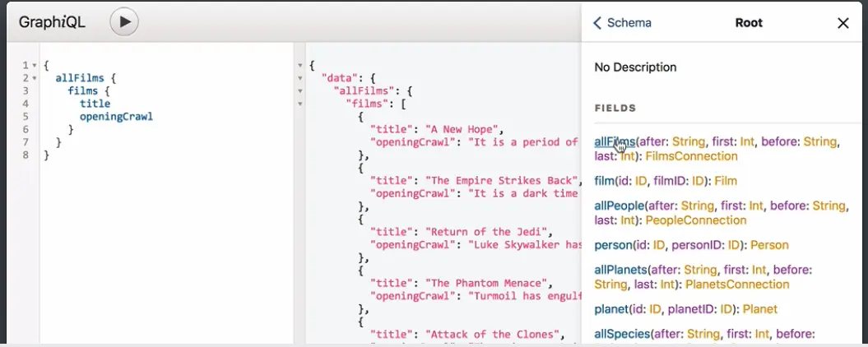Click the FIELDS section header

(x=615, y=108)
